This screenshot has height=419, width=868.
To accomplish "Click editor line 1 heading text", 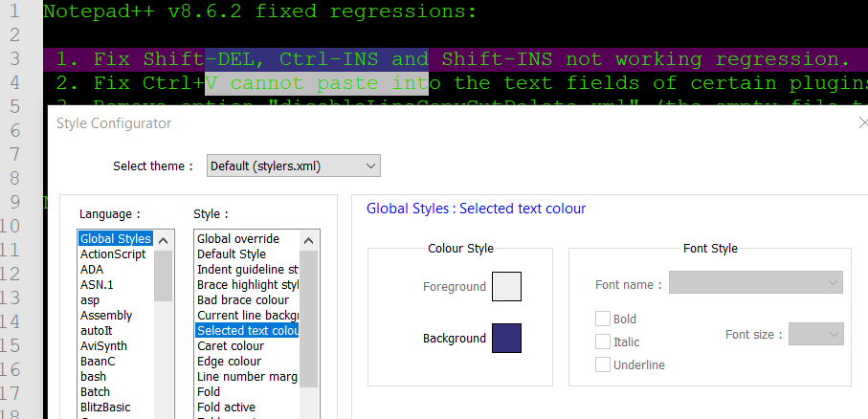I will (259, 11).
